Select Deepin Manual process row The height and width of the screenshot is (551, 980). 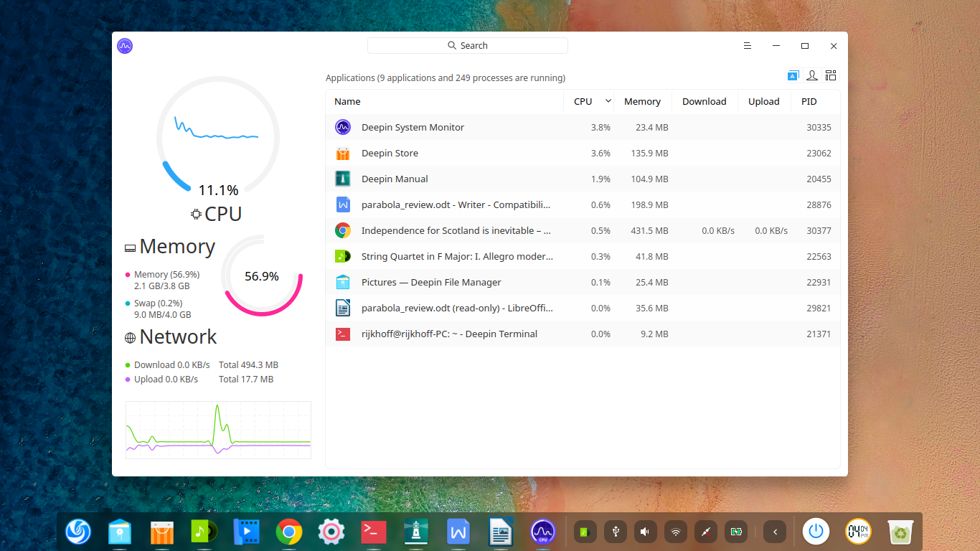[583, 179]
